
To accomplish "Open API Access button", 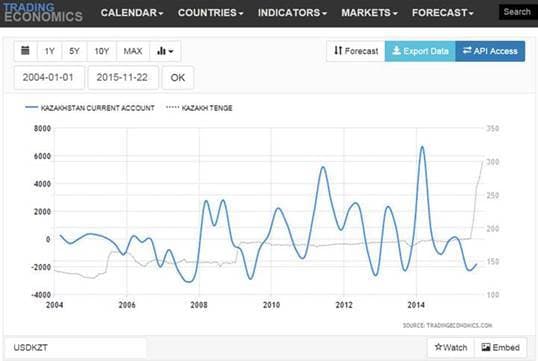I will point(490,51).
